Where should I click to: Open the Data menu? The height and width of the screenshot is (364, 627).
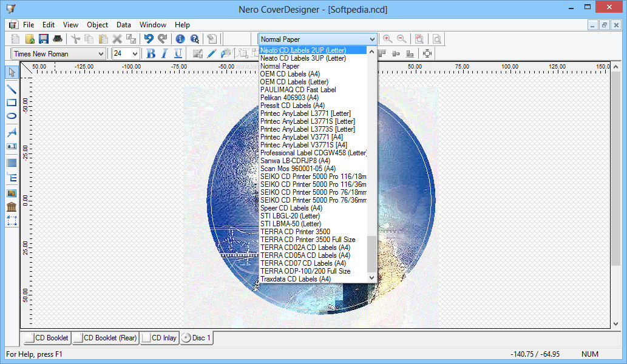click(124, 25)
